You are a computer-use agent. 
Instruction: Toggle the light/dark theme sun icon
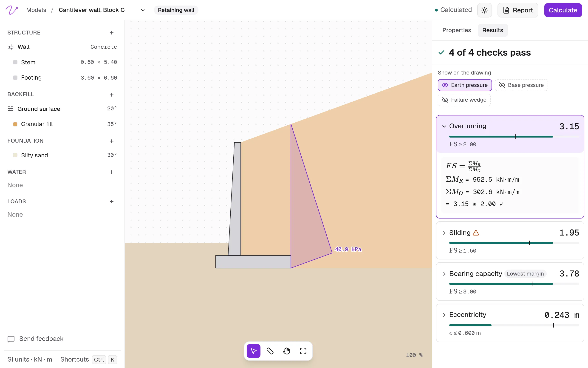[x=484, y=10]
